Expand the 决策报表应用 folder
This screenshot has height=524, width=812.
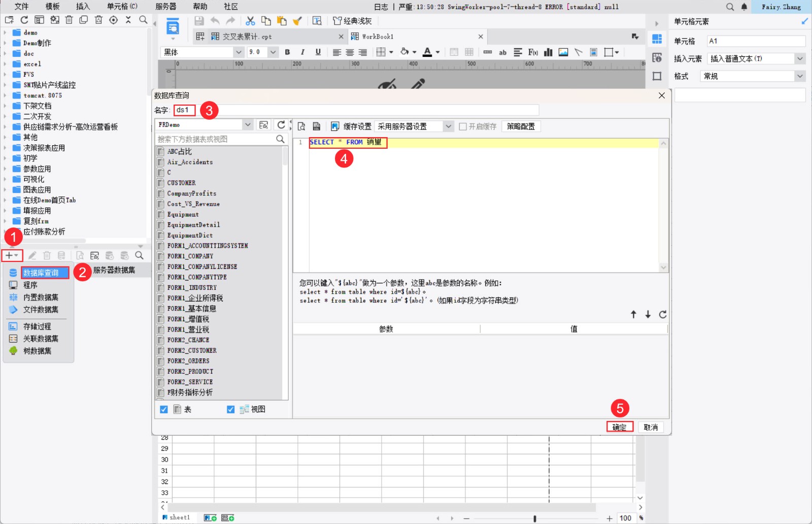(x=5, y=148)
